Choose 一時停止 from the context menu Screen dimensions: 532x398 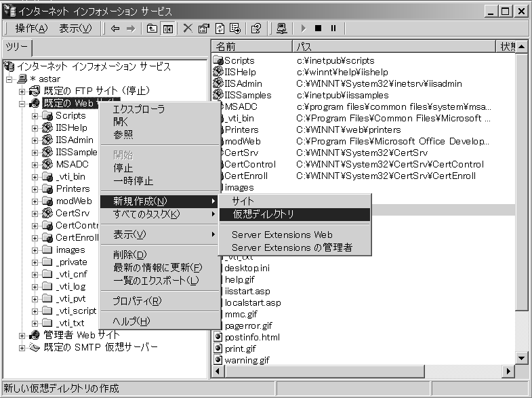coord(159,181)
